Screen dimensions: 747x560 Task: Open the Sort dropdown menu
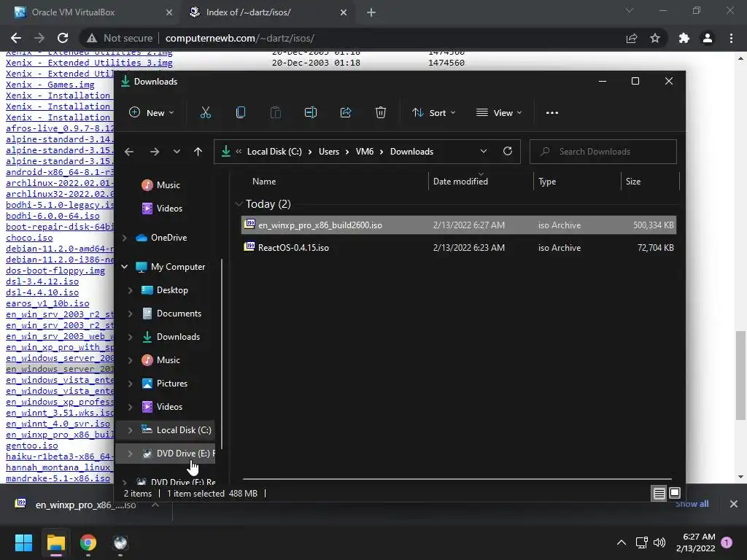[x=433, y=113]
